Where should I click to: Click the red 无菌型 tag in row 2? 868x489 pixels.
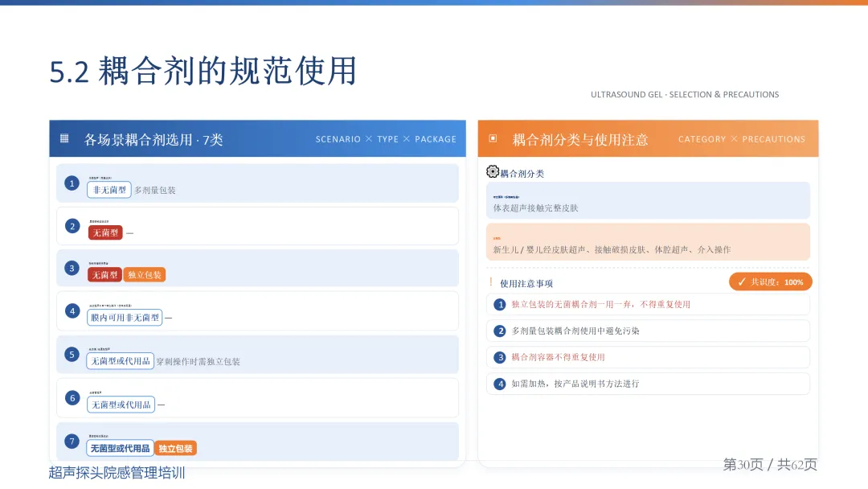(x=105, y=232)
